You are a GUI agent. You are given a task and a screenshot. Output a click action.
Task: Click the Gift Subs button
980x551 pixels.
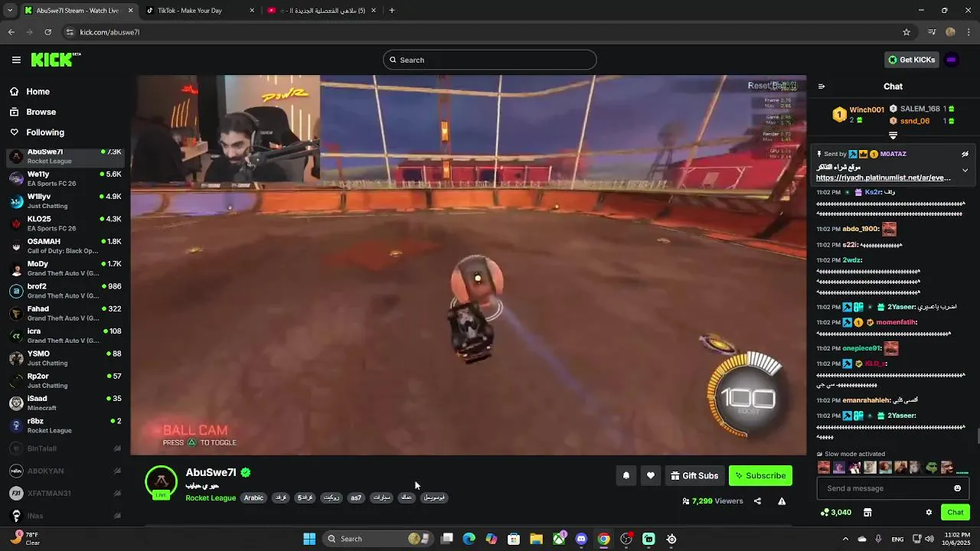(694, 475)
